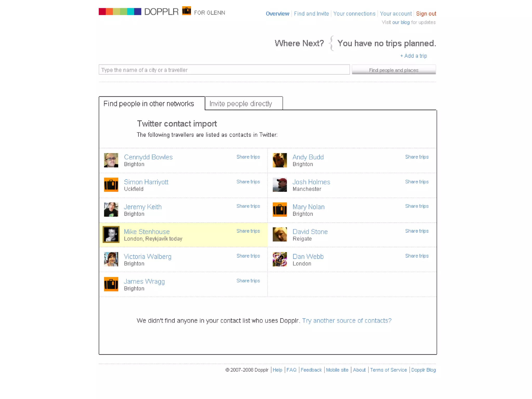Click Mary Nolan's suitcase avatar
Image resolution: width=532 pixels, height=399 pixels.
[x=280, y=210]
